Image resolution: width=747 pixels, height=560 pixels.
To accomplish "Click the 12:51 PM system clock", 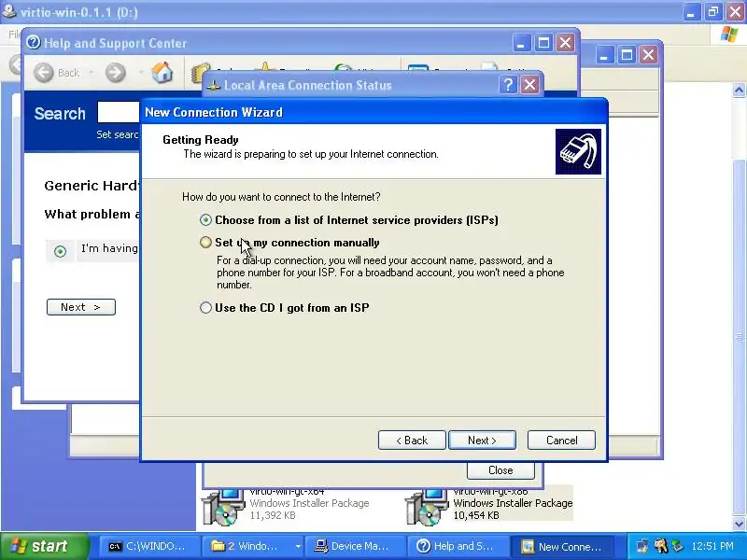I will click(x=712, y=546).
